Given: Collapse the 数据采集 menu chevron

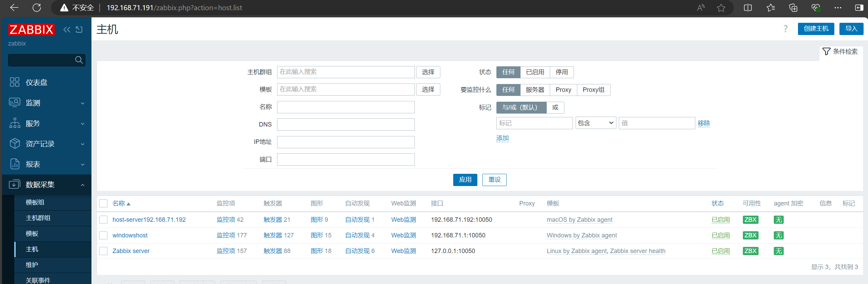Looking at the screenshot, I should (83, 185).
